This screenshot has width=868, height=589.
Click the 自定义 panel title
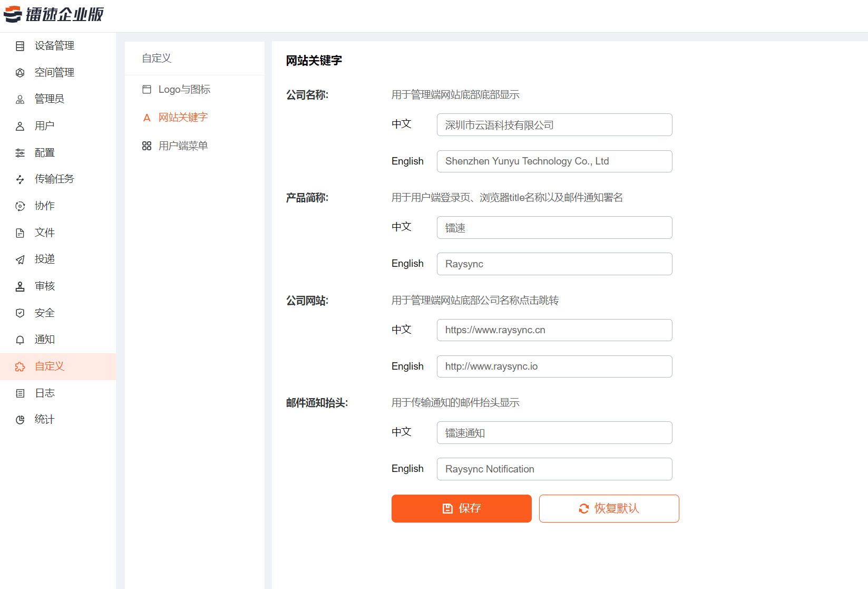coord(157,59)
